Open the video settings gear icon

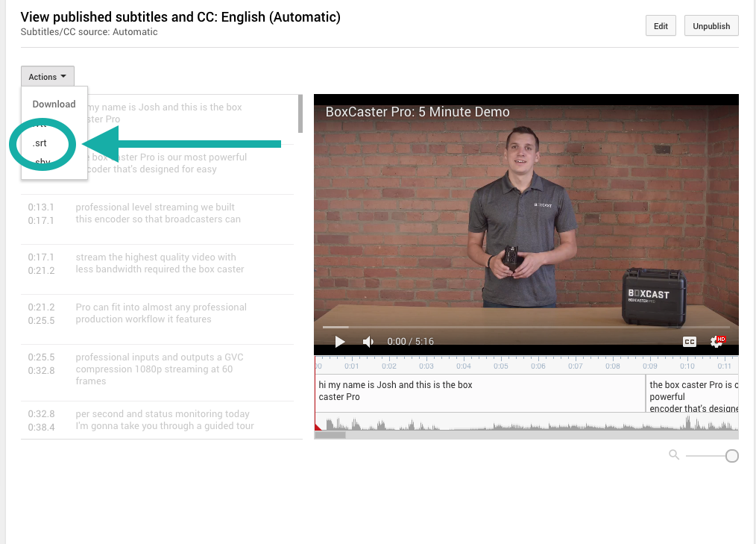click(717, 342)
